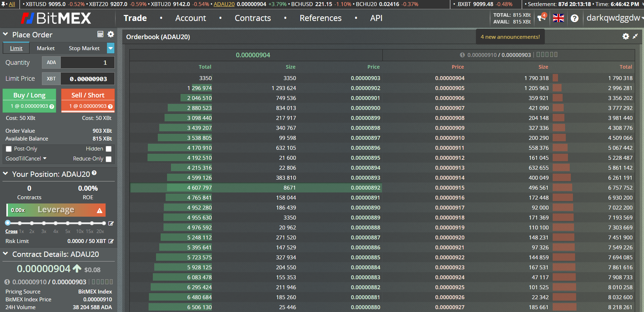Edit Risk Limit via pencil icon

click(111, 241)
